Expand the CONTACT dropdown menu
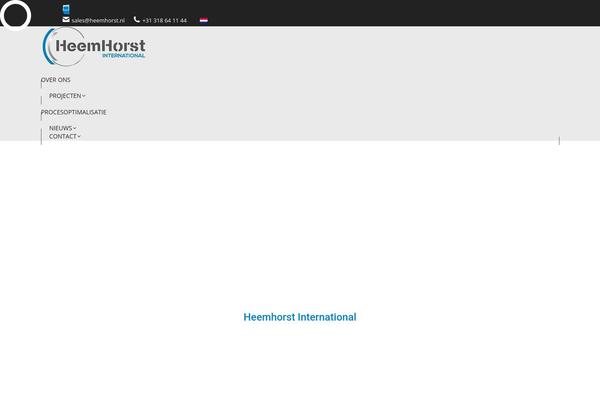Viewport: 600px width, 400px height. coord(65,136)
